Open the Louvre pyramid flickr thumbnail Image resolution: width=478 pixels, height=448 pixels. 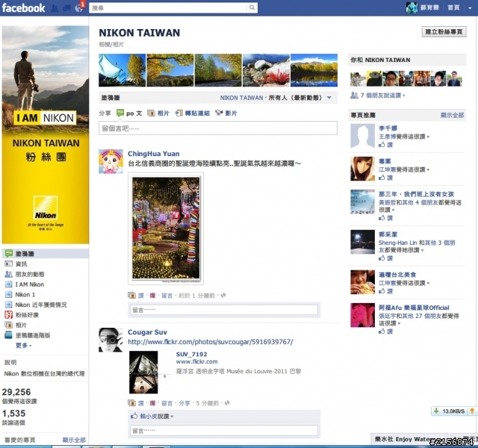(143, 372)
